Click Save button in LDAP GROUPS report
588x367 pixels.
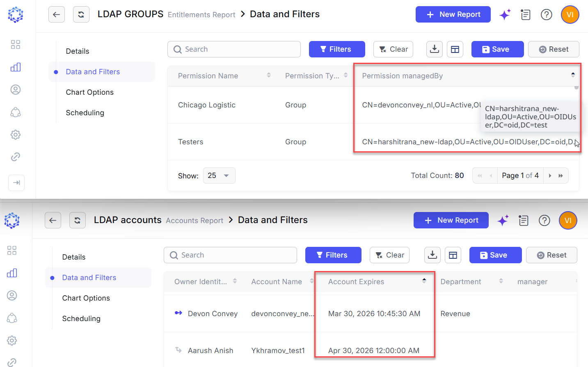497,49
